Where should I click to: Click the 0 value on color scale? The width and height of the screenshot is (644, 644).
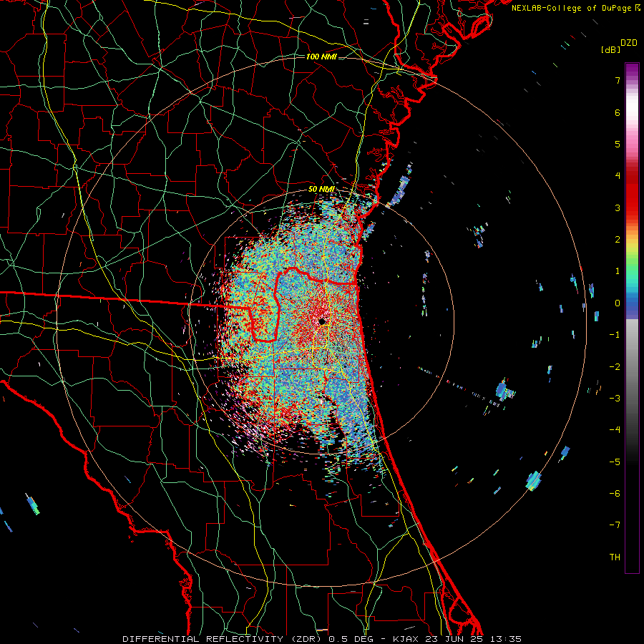point(618,303)
